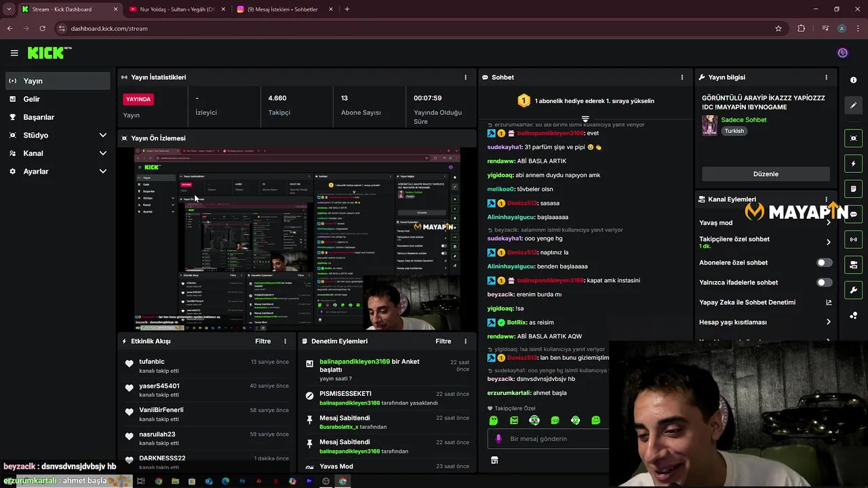The image size is (868, 488).
Task: Open Photoshop from the taskbar
Action: point(242,481)
